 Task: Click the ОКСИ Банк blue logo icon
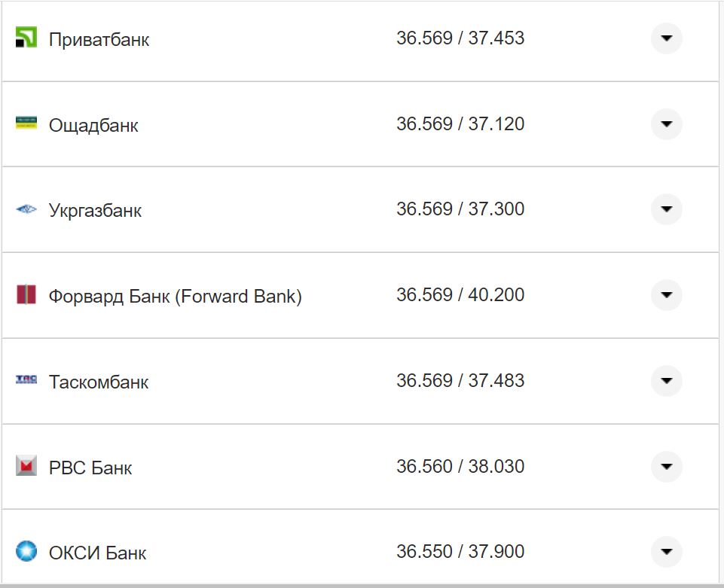(x=26, y=551)
